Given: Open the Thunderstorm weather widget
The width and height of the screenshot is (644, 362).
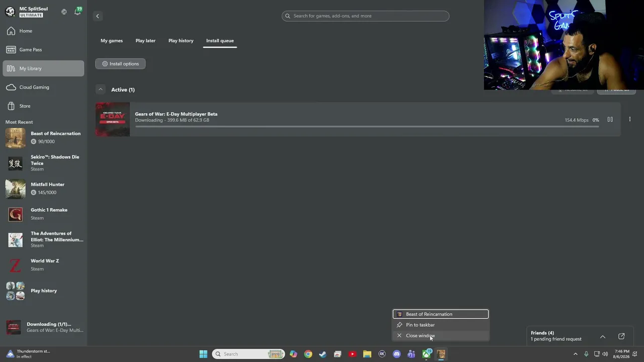Looking at the screenshot, I should [29, 354].
